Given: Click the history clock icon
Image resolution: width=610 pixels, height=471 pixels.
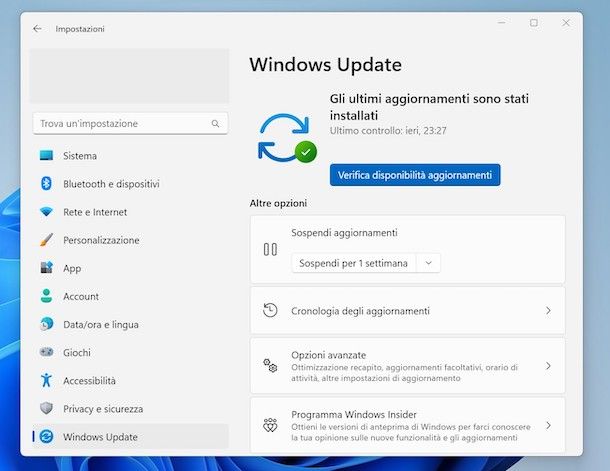Looking at the screenshot, I should coord(270,310).
